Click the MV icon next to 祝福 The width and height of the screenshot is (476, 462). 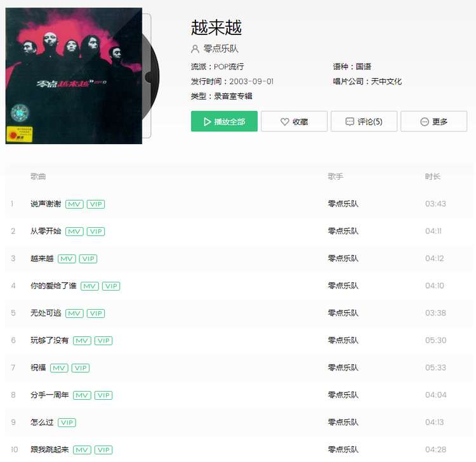click(59, 368)
